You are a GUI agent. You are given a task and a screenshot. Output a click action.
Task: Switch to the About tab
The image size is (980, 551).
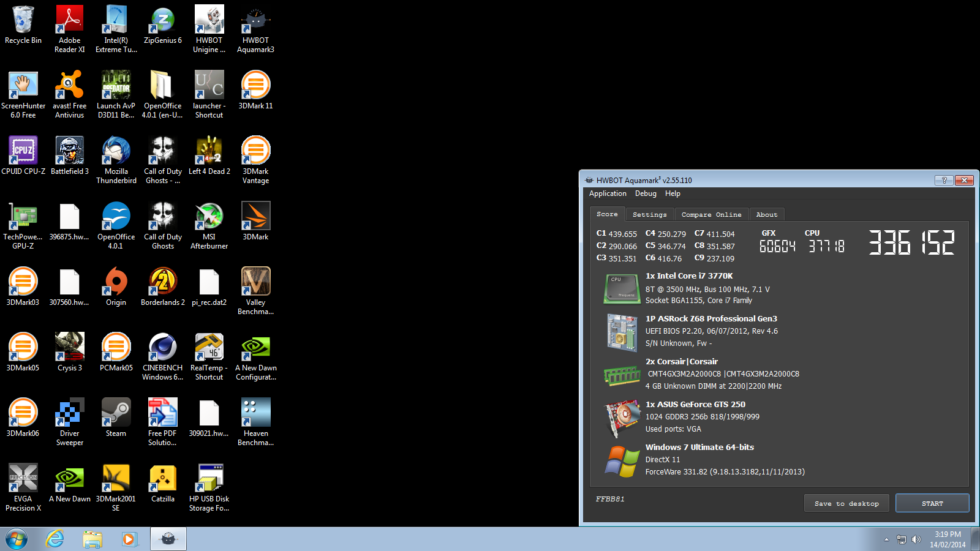click(x=767, y=215)
